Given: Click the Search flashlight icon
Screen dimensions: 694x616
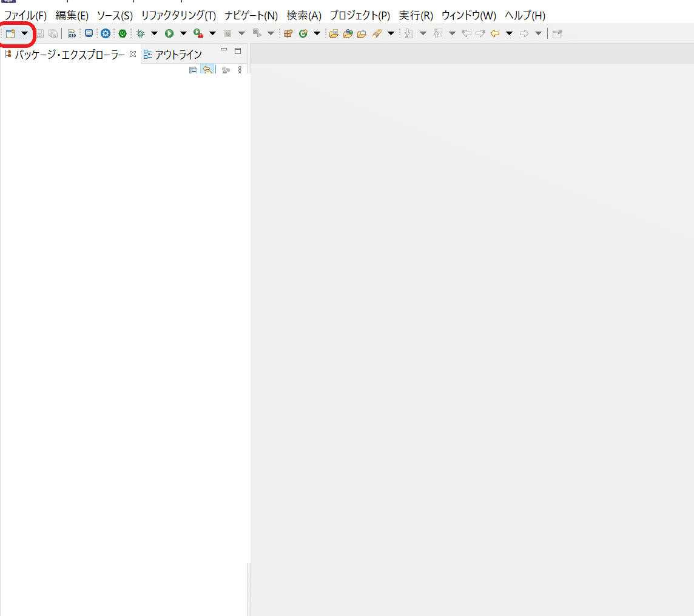Looking at the screenshot, I should [x=377, y=33].
